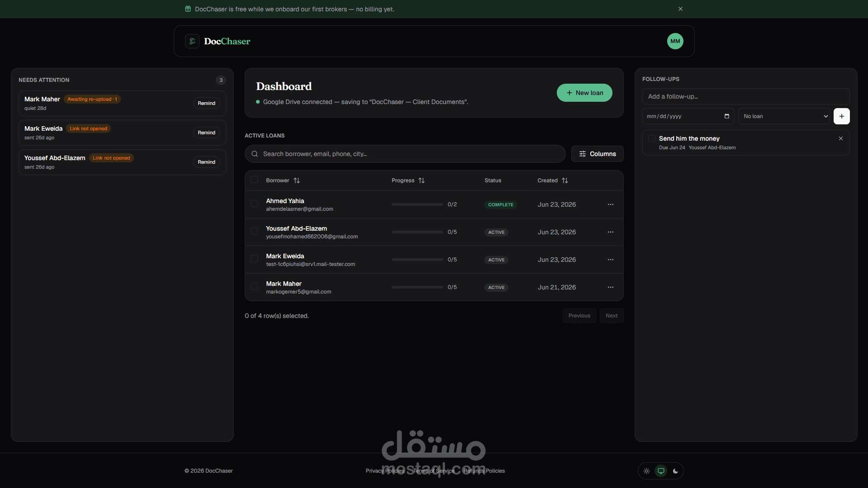
Task: Switch to light theme
Action: pos(647,471)
